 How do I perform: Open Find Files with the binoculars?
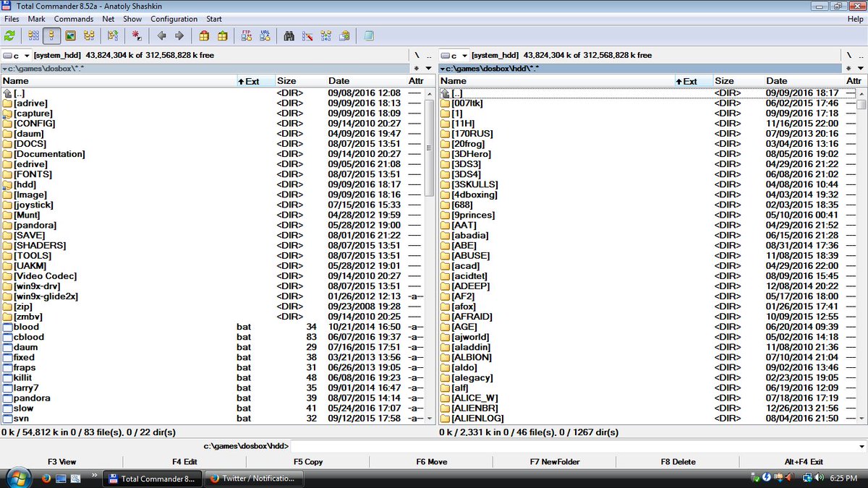[289, 35]
